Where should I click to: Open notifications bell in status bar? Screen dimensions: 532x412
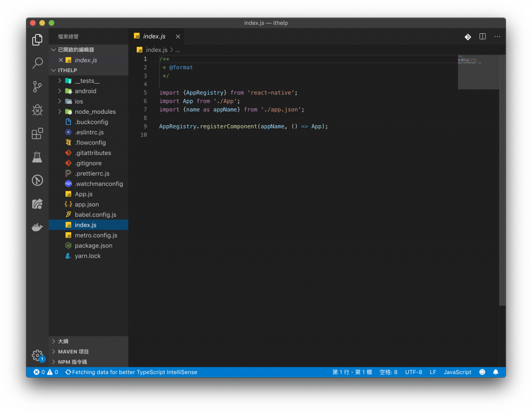click(496, 372)
